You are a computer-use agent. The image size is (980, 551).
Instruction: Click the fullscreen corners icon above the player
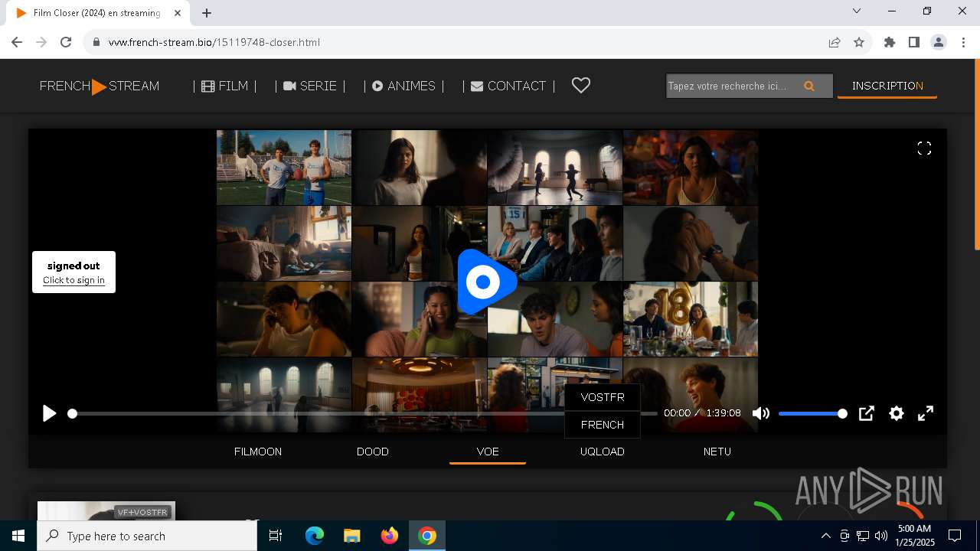(924, 148)
